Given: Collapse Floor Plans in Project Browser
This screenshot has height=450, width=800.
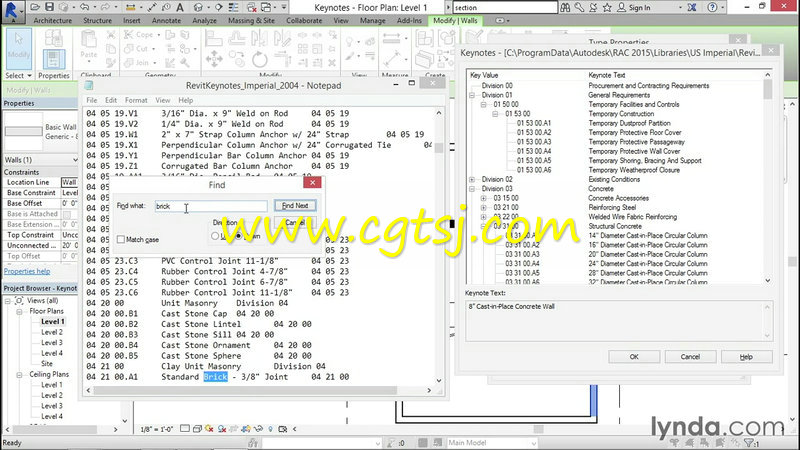Looking at the screenshot, I should (19, 311).
